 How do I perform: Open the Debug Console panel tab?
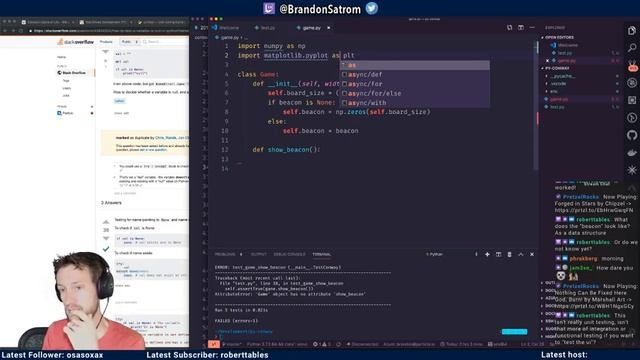(289, 254)
